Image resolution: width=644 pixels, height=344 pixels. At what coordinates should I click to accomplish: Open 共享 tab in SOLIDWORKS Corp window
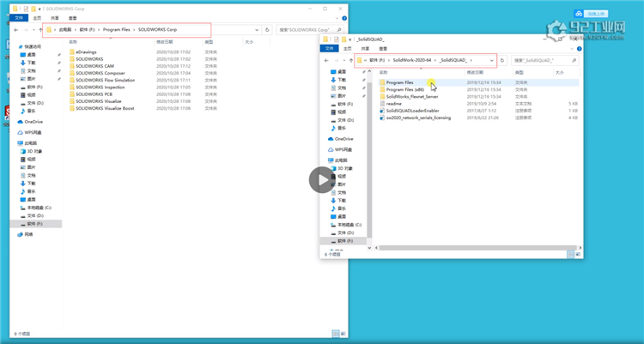coord(55,18)
